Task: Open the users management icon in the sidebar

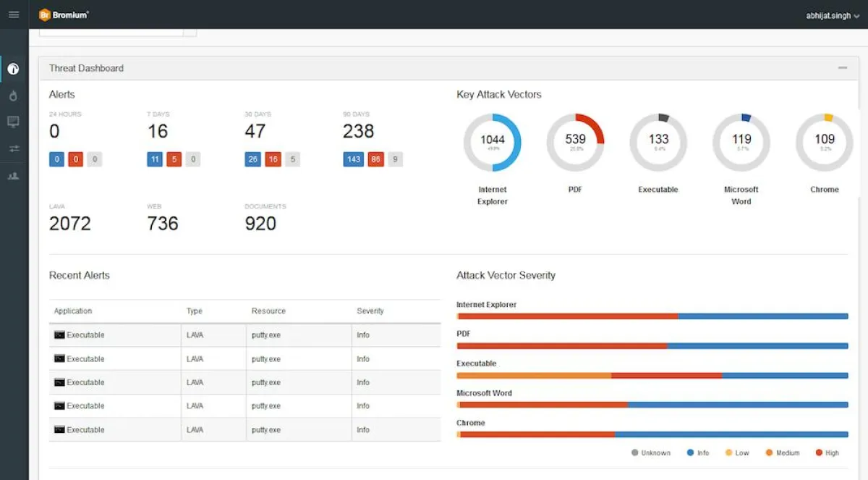Action: (x=13, y=175)
